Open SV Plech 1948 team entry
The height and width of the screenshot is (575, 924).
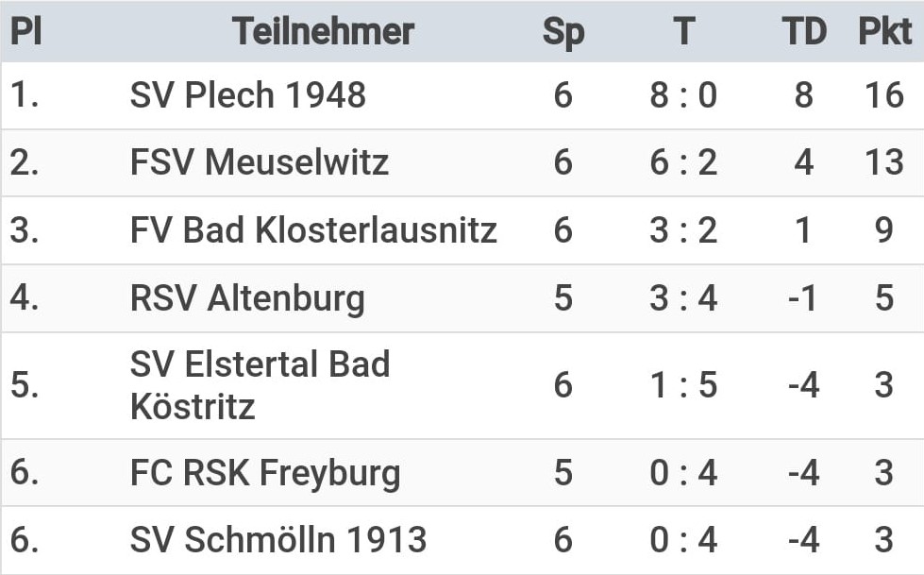click(247, 95)
